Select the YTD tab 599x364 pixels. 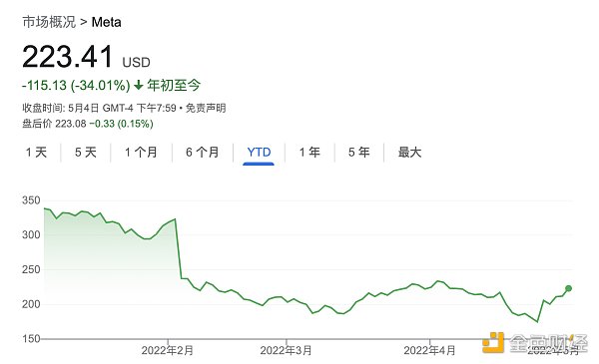point(259,153)
